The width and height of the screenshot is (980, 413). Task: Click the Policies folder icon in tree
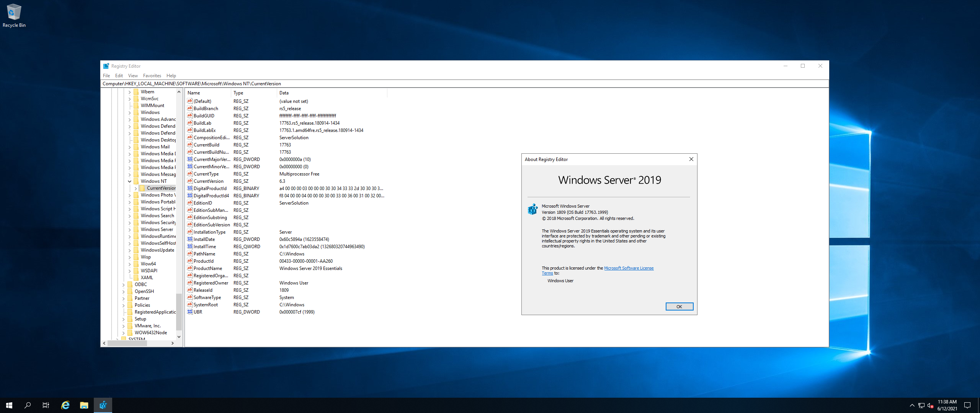pyautogui.click(x=130, y=305)
